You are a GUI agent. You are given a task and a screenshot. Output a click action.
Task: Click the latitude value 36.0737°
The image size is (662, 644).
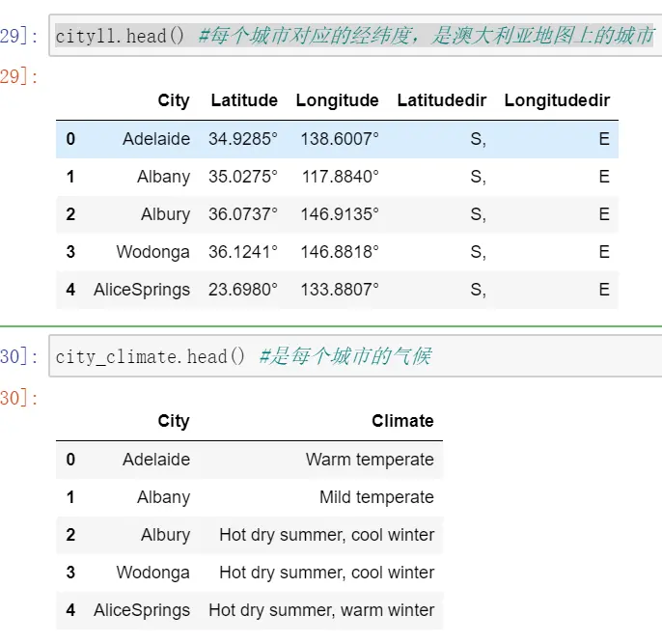[x=243, y=214]
